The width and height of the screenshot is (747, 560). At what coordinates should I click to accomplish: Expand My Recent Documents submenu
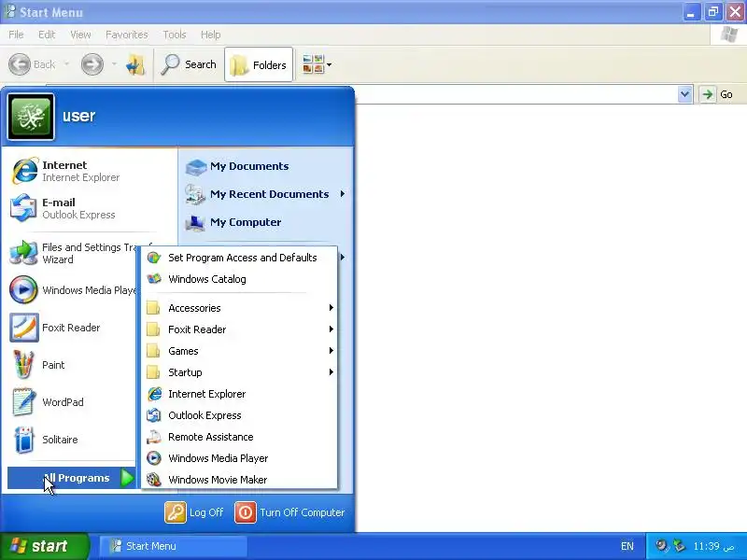pos(265,194)
